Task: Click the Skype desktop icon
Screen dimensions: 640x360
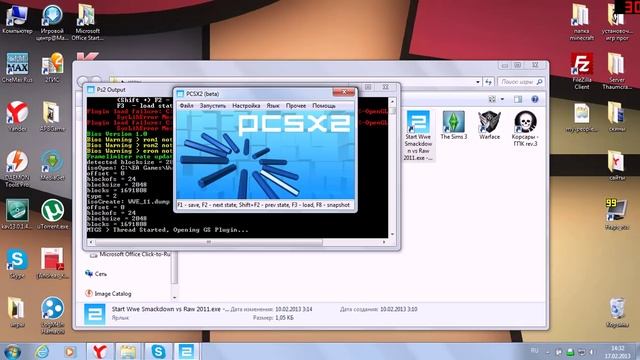Action: pos(17,264)
